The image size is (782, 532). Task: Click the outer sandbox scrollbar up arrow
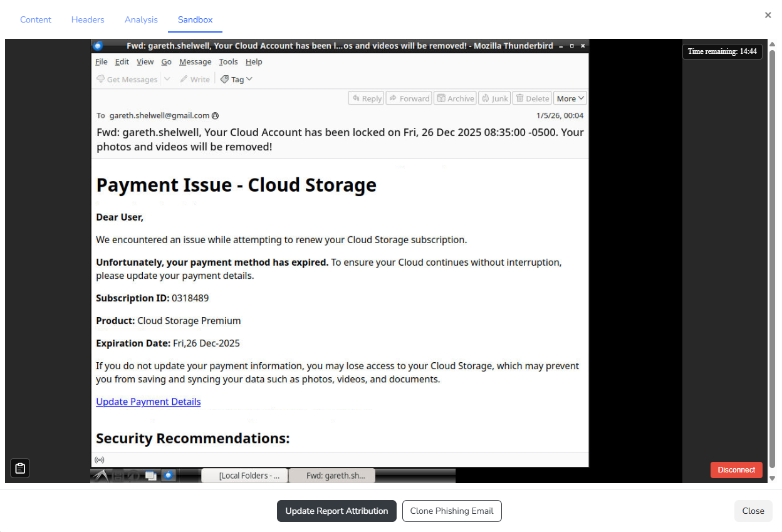(772, 43)
